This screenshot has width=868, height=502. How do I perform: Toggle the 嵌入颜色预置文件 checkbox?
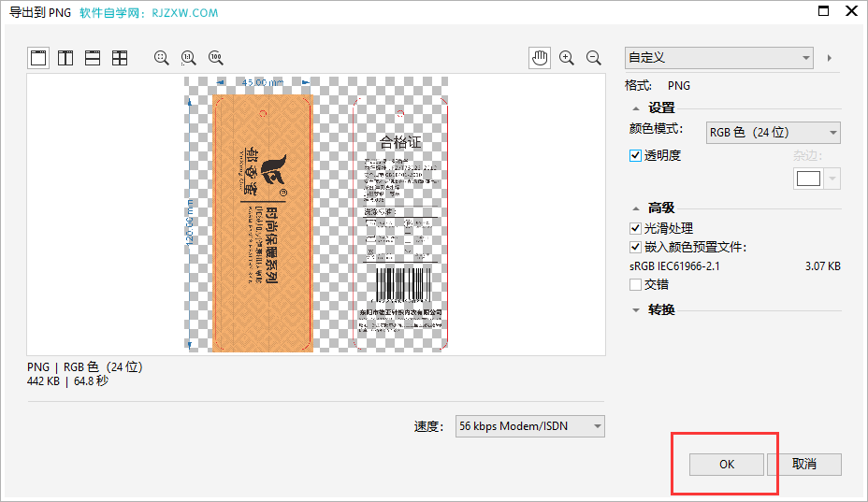pyautogui.click(x=635, y=247)
